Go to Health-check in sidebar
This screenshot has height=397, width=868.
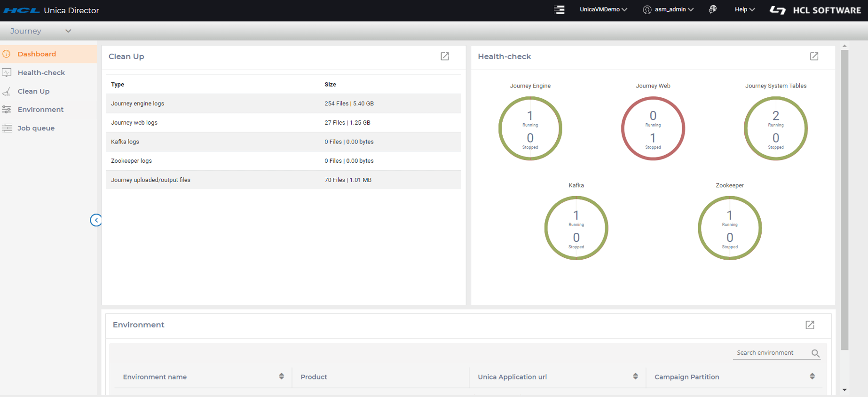tap(41, 72)
